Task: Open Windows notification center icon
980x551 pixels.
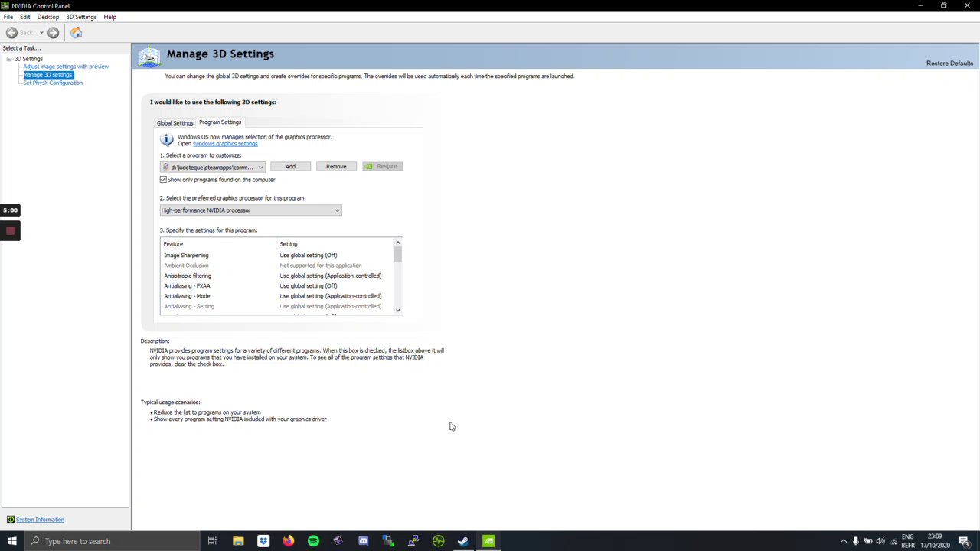Action: [964, 541]
